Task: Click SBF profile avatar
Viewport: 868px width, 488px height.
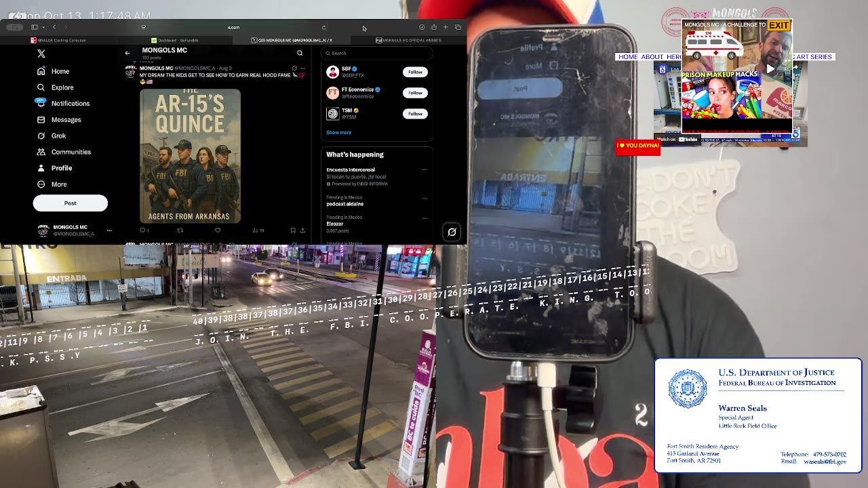Action: point(332,72)
